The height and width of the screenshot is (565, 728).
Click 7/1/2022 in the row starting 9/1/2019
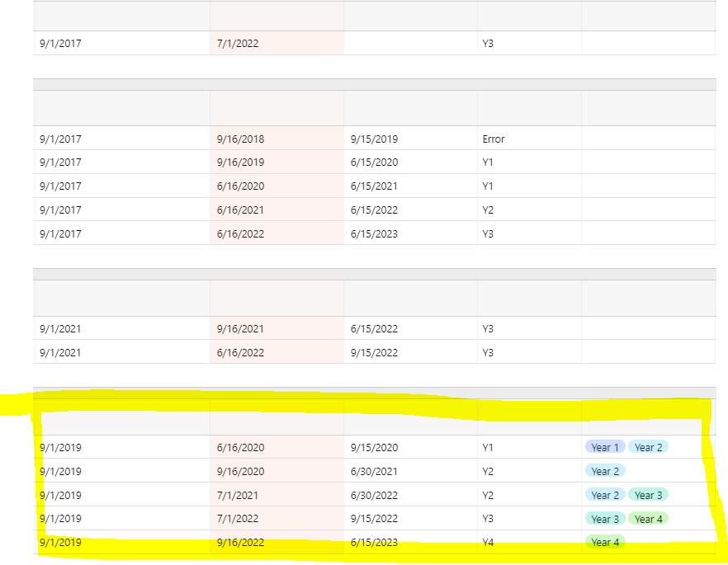[277, 518]
